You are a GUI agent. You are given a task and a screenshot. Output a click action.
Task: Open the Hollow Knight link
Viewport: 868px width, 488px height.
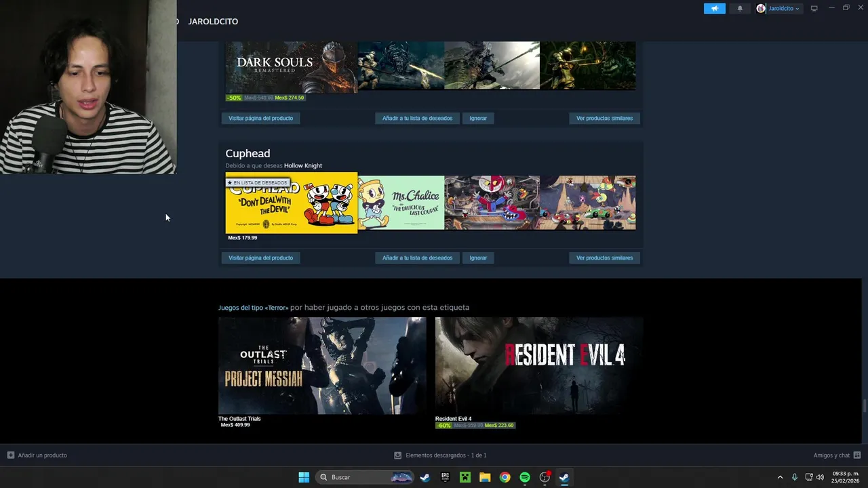pos(303,165)
